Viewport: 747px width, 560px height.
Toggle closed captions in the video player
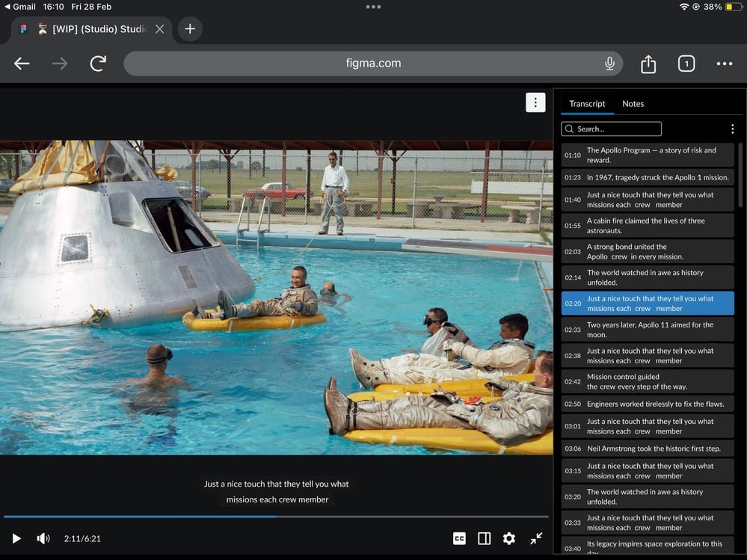point(459,538)
